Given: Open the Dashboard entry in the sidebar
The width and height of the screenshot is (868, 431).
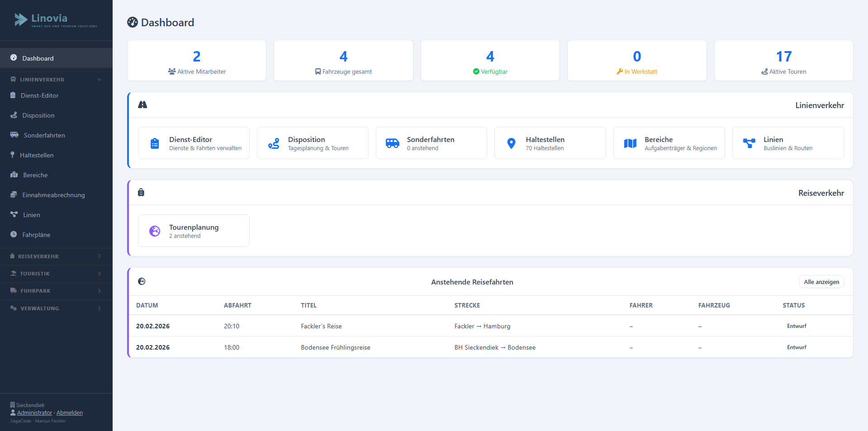Looking at the screenshot, I should pos(38,58).
